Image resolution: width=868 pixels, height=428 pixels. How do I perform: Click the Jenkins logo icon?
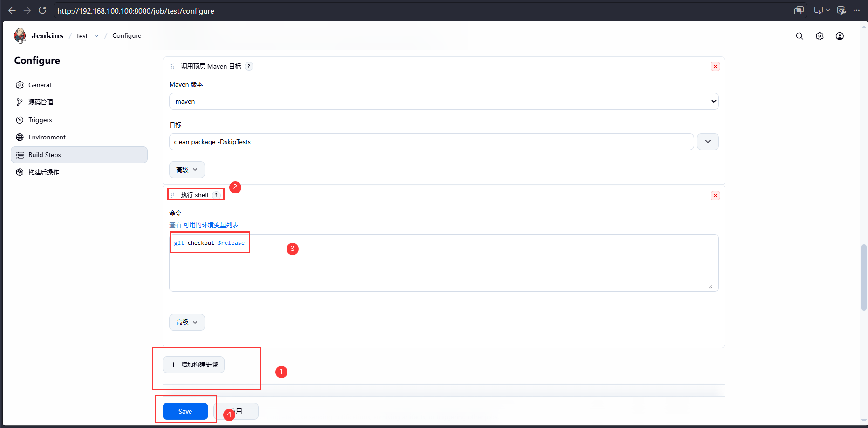[x=20, y=35]
